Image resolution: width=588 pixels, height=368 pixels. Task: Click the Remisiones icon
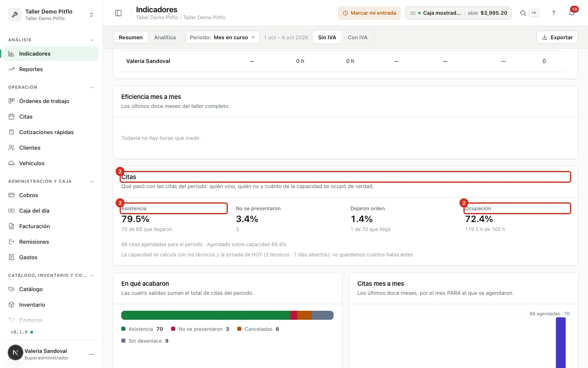11,242
